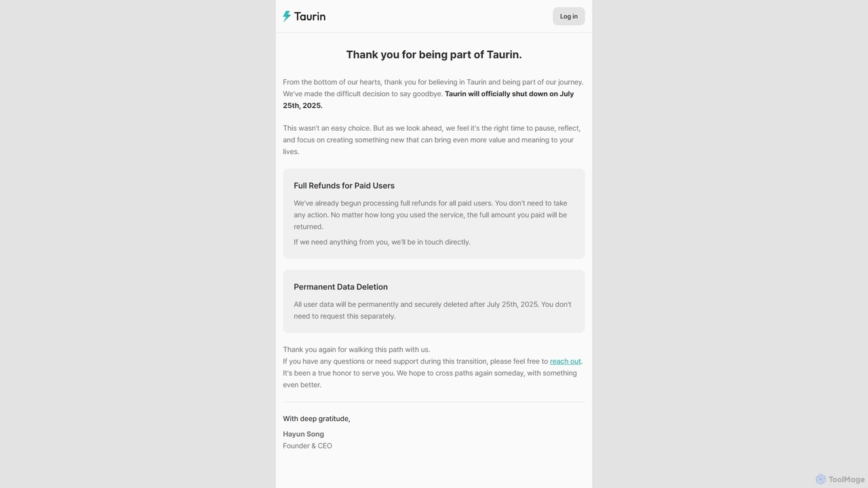
Task: Select the "Permanent Data Deletion" heading
Action: (340, 287)
